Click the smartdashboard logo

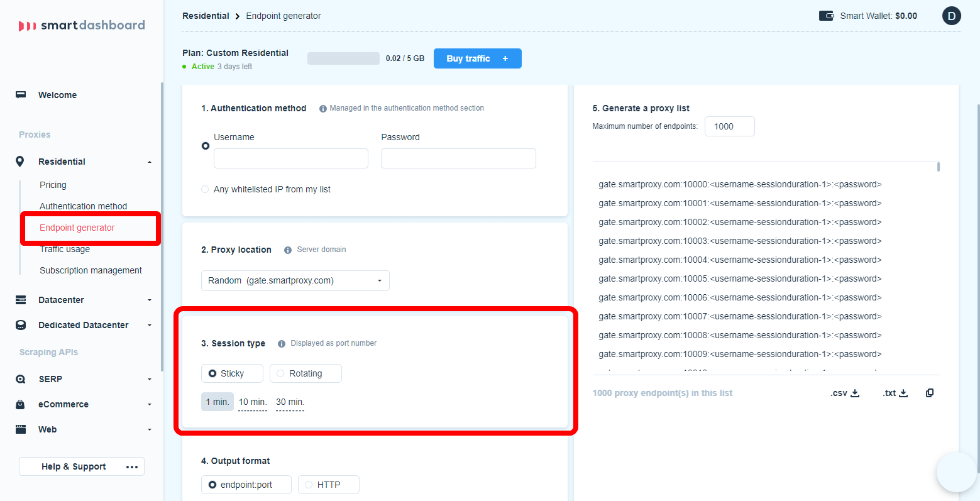82,25
